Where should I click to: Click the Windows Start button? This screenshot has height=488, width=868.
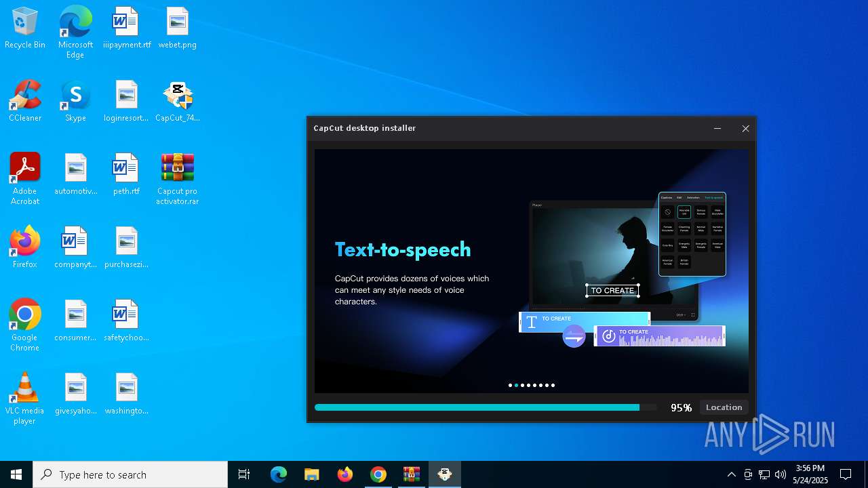pos(16,474)
